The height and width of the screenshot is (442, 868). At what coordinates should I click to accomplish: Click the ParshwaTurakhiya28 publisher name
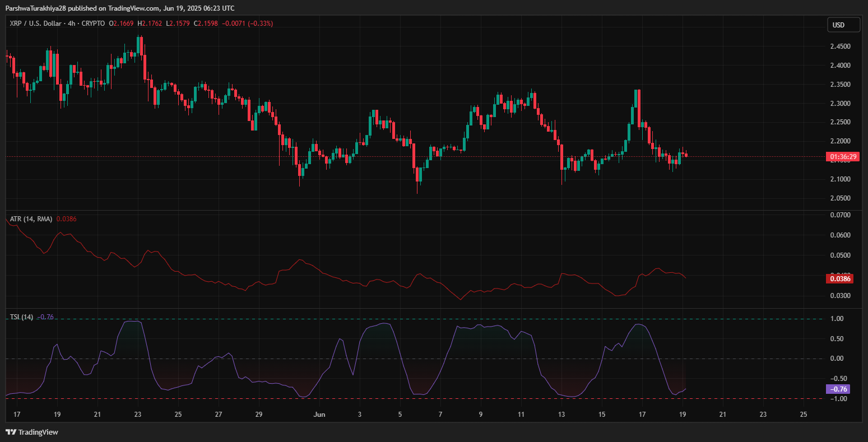35,8
